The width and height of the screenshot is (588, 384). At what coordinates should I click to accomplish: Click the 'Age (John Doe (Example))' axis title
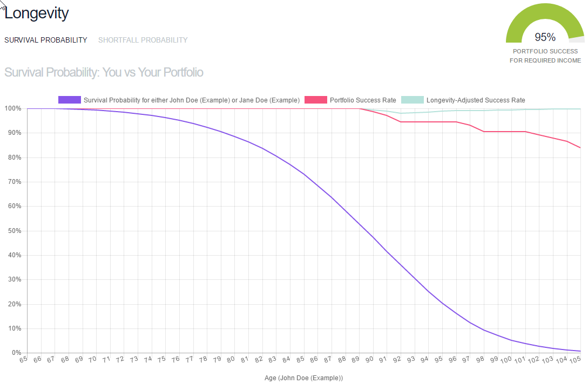click(303, 378)
